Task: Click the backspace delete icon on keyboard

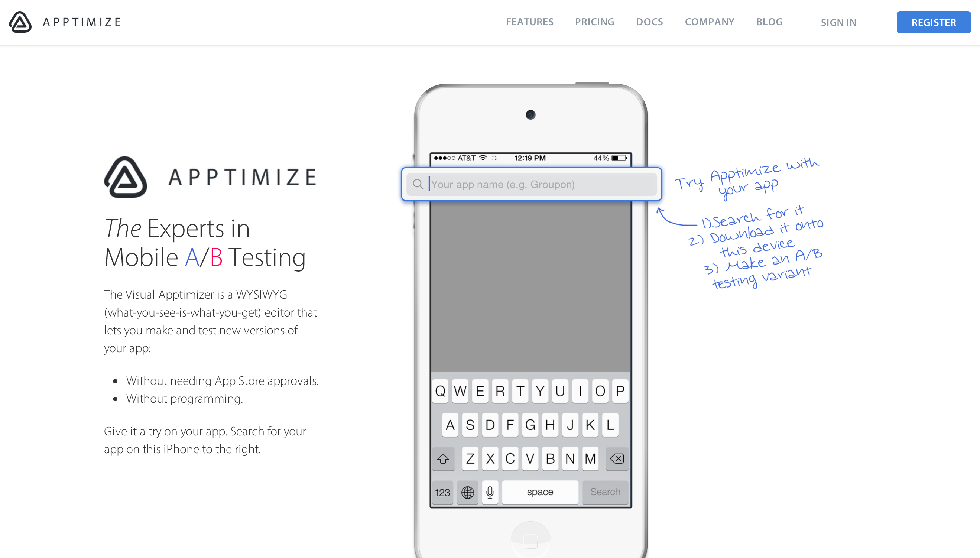Action: pyautogui.click(x=616, y=459)
